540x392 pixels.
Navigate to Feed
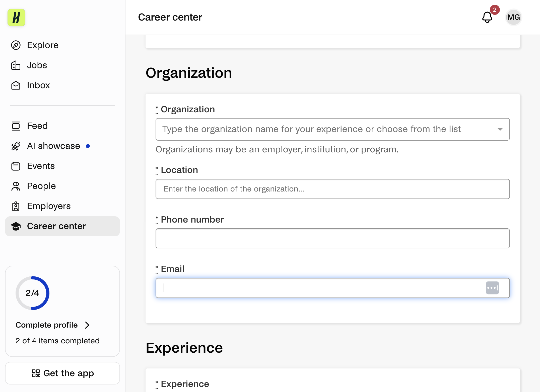[x=62, y=126]
